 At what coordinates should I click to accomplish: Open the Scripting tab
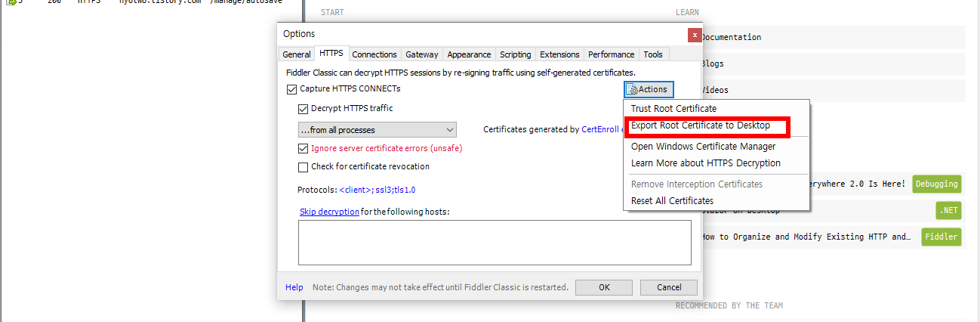point(516,54)
